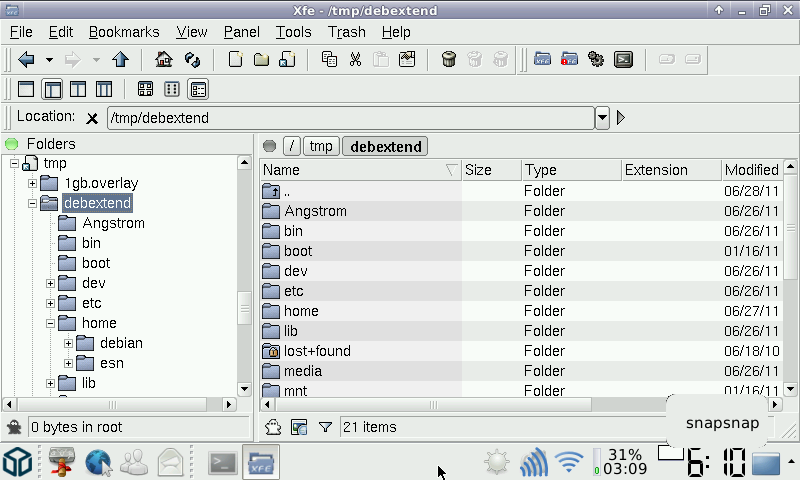Click the scissors Cut icon
Viewport: 800px width, 480px height.
tap(355, 60)
